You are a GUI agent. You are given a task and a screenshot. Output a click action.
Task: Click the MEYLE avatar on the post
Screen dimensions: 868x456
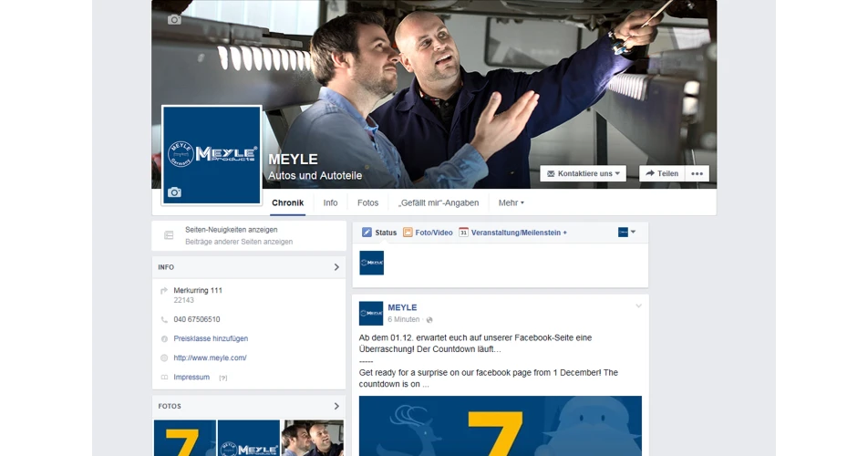tap(371, 313)
